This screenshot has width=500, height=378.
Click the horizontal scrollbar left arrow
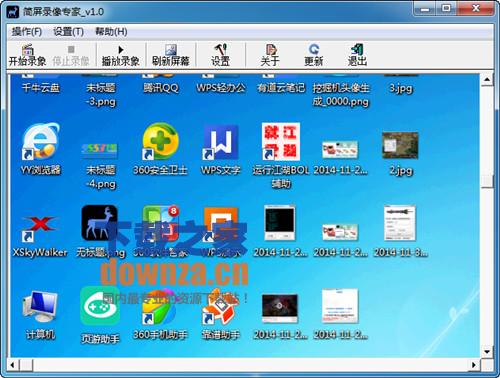tap(13, 365)
